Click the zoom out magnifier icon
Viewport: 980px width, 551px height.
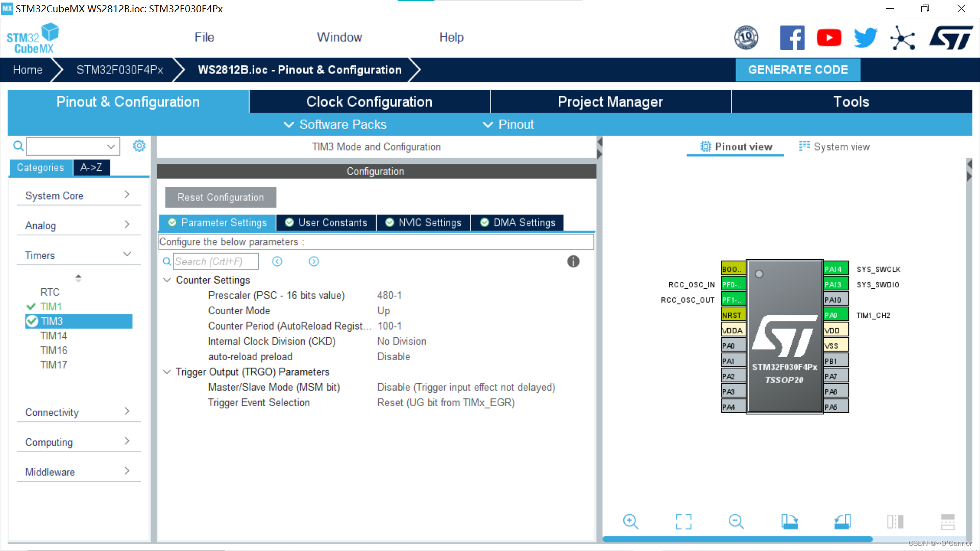click(736, 521)
